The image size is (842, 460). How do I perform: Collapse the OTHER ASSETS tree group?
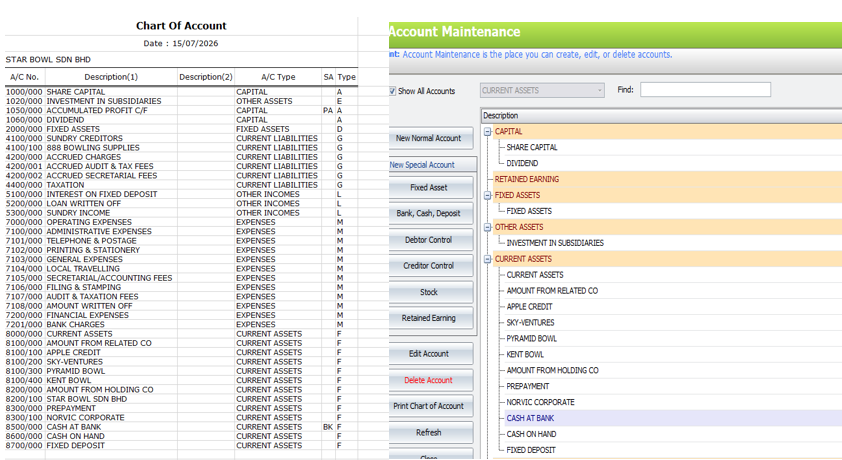pos(488,227)
